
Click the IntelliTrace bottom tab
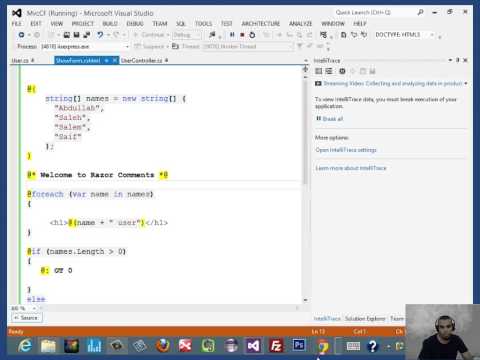pos(327,319)
